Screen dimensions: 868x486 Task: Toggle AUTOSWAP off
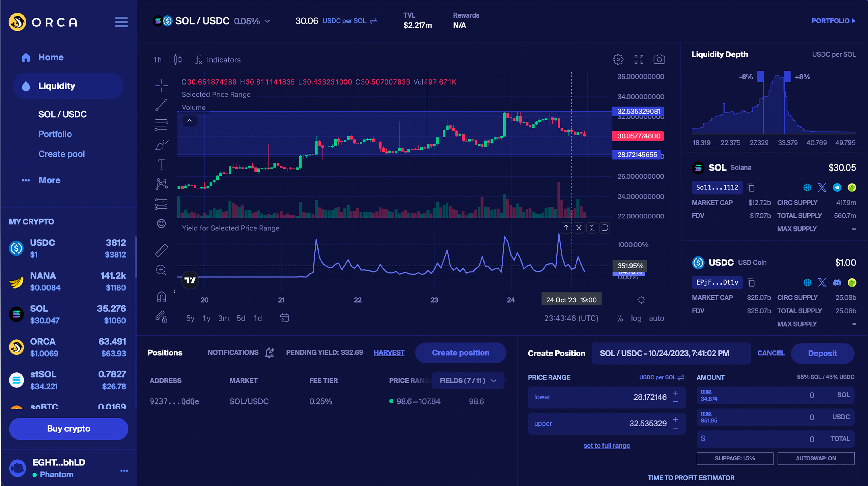[816, 458]
